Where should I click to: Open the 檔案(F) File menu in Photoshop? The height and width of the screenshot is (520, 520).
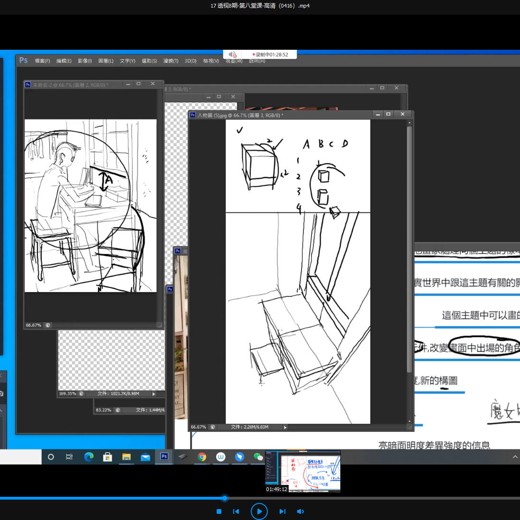pyautogui.click(x=42, y=61)
